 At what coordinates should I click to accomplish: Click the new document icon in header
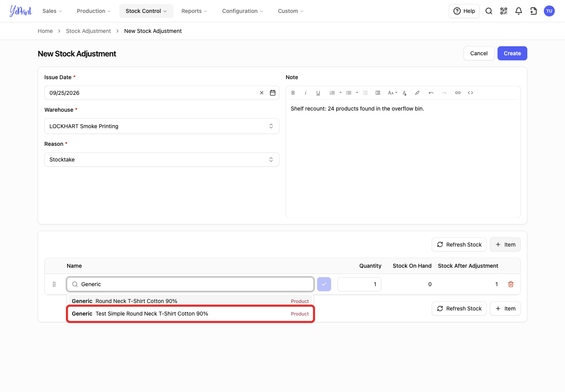(x=534, y=11)
